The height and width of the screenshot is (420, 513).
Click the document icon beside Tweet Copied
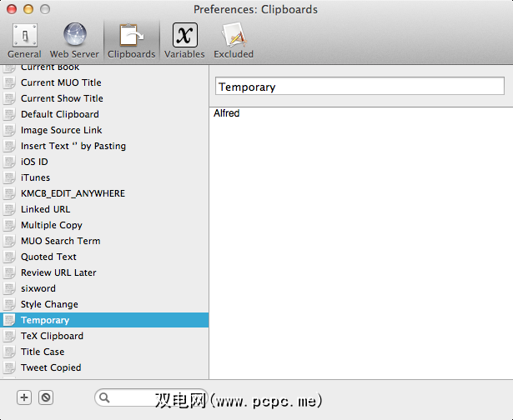click(x=9, y=367)
